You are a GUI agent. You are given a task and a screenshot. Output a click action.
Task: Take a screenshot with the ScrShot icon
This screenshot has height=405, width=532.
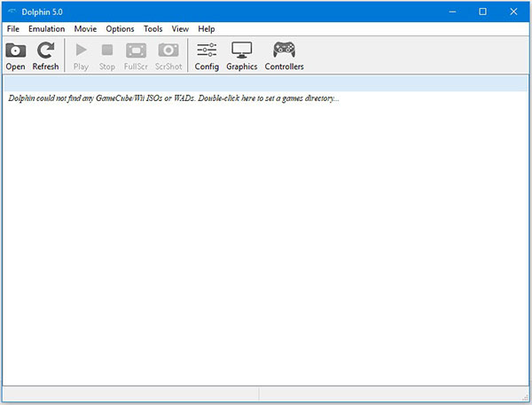168,56
